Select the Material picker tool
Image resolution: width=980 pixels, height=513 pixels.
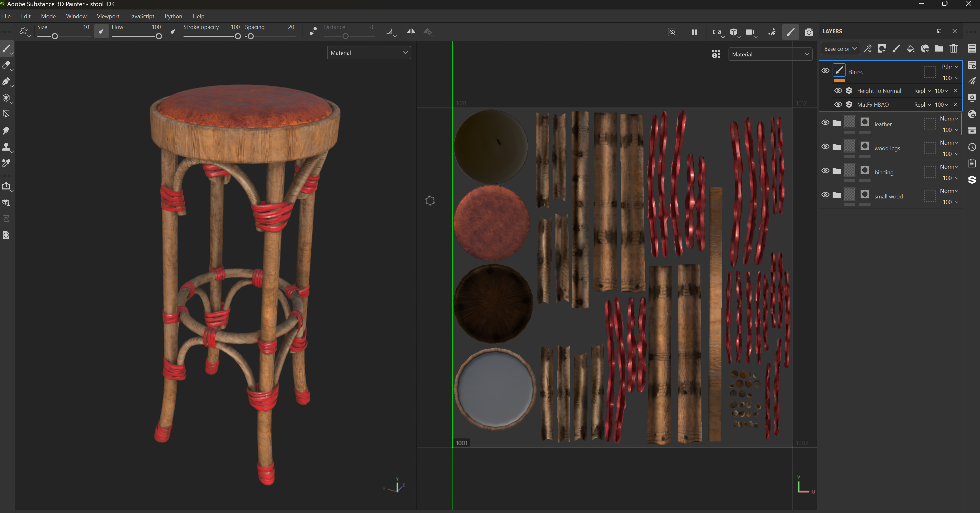[x=6, y=163]
